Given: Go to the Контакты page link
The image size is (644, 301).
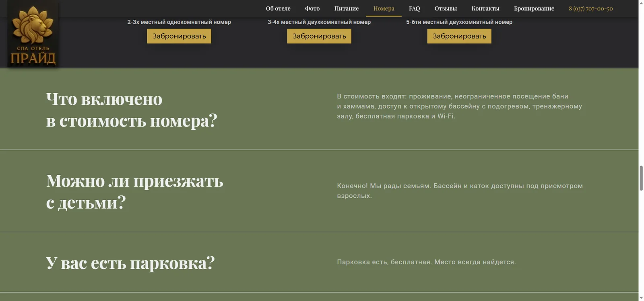Looking at the screenshot, I should [x=485, y=8].
